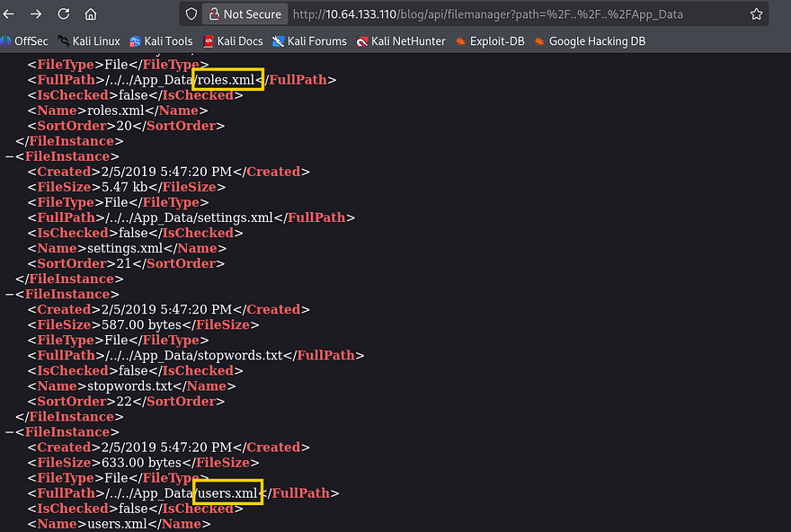This screenshot has width=791, height=532.
Task: Open the Kali NetHunter bookmark
Action: (400, 41)
